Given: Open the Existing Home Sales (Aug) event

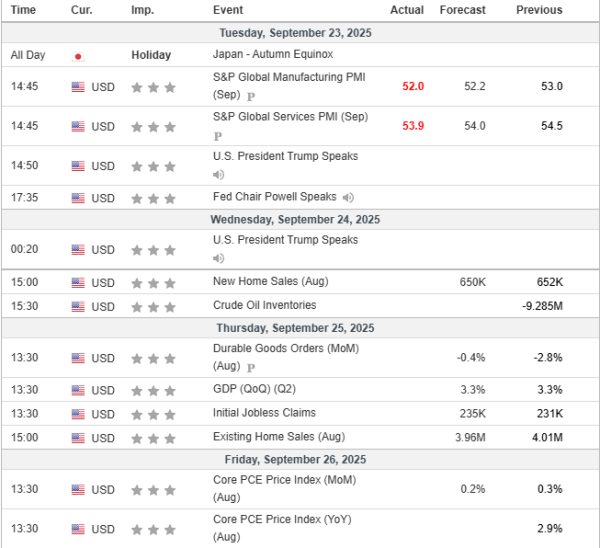Looking at the screenshot, I should point(277,437).
